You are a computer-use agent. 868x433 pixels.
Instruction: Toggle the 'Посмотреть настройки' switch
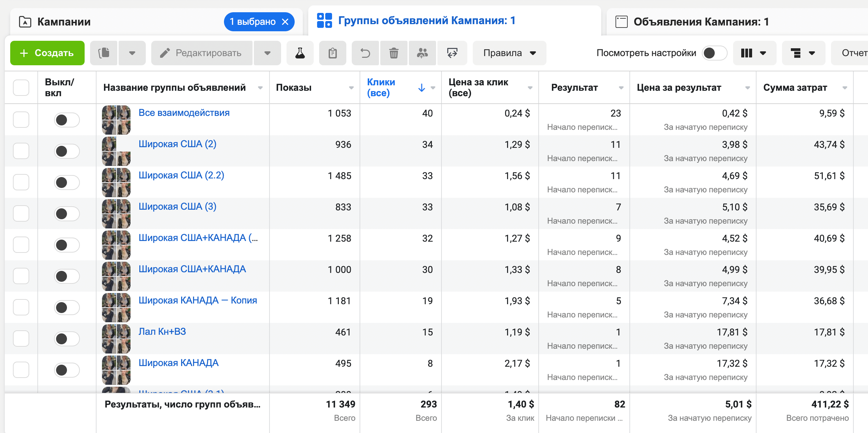click(714, 53)
